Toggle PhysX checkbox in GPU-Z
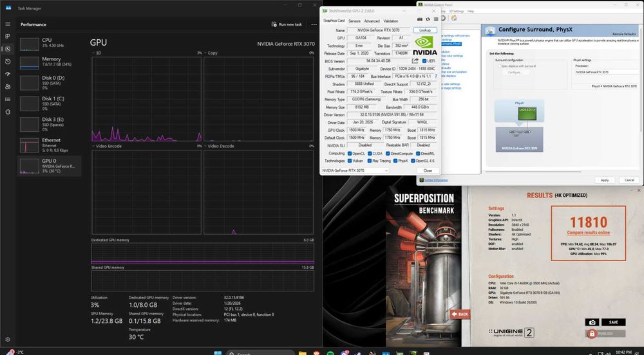Screen dimensions: 644x355 [395, 161]
